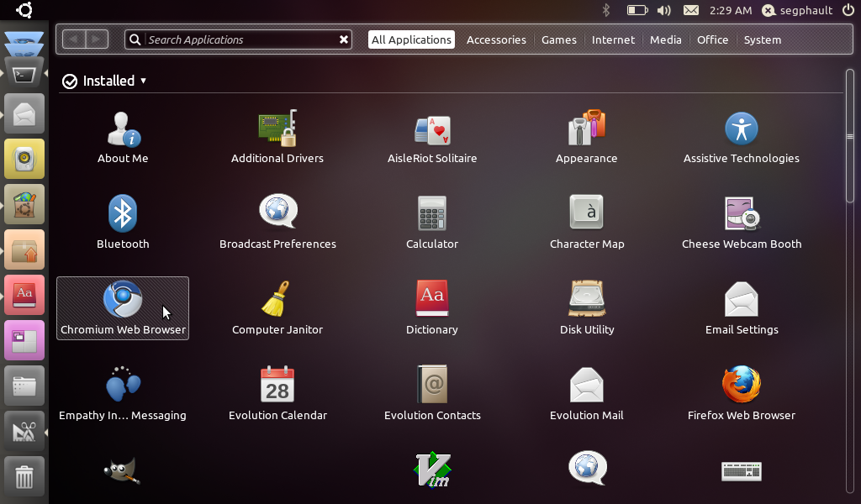Viewport: 861px width, 504px height.
Task: Open AisleRiot Solitaire game
Action: pos(431,136)
